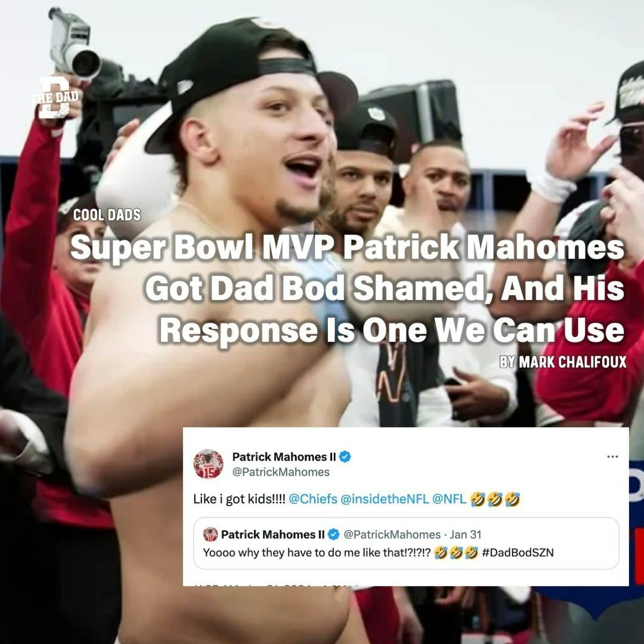Click the Super Bowl MVP headline text
The width and height of the screenshot is (644, 644).
(x=348, y=289)
